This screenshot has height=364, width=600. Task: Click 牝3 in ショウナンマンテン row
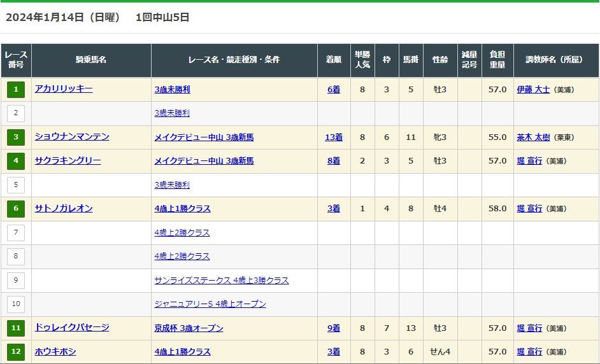pyautogui.click(x=440, y=137)
